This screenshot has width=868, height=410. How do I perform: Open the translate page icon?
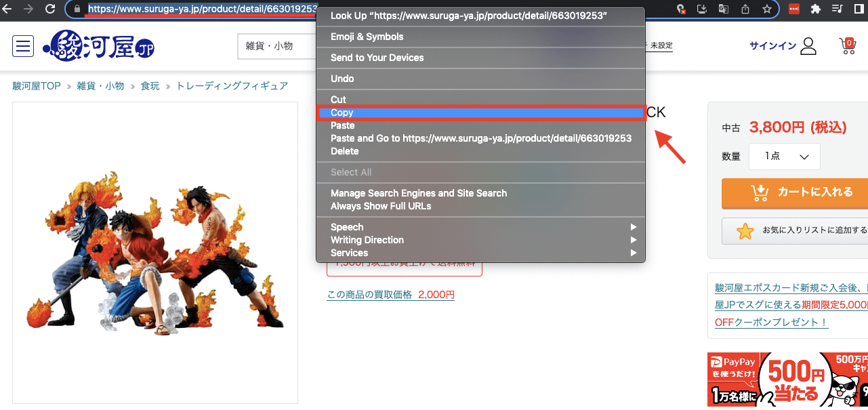pyautogui.click(x=723, y=9)
